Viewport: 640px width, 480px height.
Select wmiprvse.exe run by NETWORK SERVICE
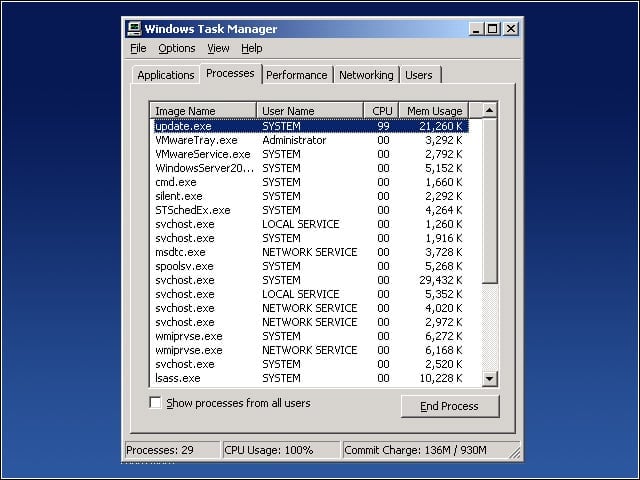311,350
